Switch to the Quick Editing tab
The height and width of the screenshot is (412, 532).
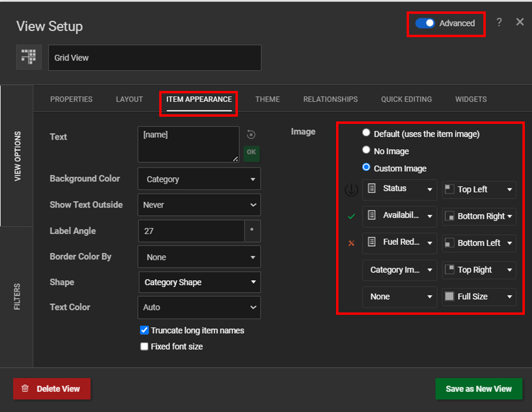(407, 100)
